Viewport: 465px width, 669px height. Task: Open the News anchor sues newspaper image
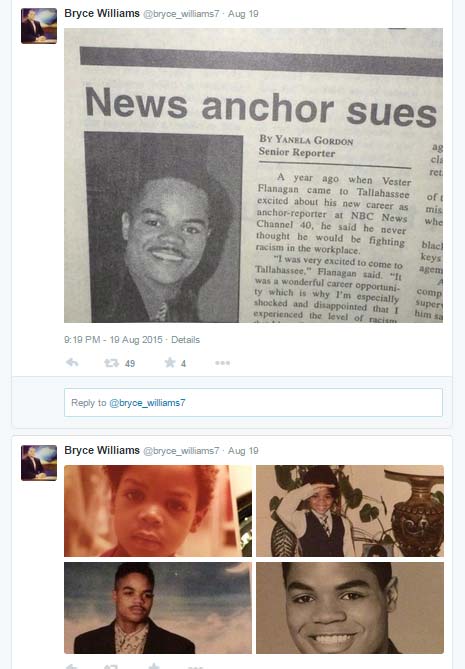(253, 175)
